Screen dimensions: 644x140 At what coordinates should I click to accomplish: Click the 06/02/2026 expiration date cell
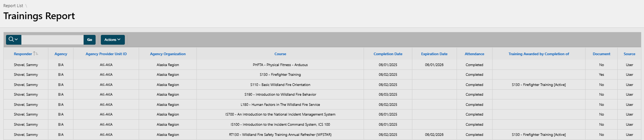click(x=434, y=135)
